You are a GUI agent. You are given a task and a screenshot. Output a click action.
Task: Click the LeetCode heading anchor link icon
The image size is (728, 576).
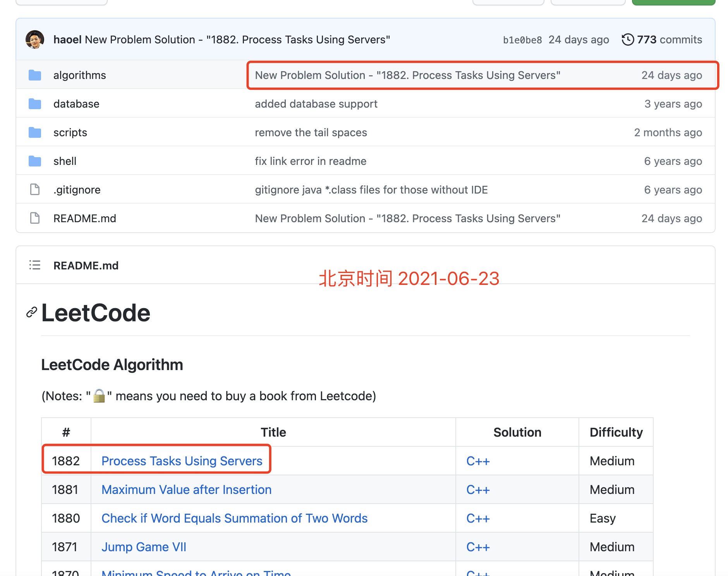32,312
